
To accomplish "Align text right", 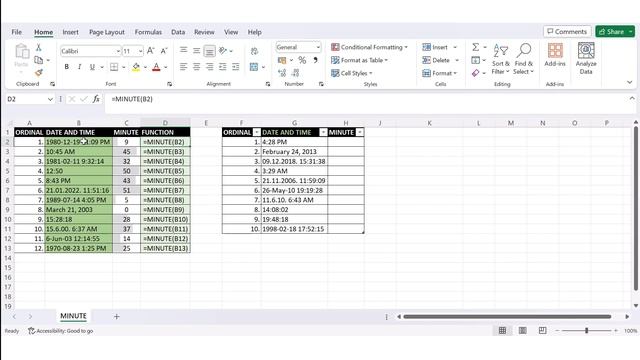I will (210, 67).
